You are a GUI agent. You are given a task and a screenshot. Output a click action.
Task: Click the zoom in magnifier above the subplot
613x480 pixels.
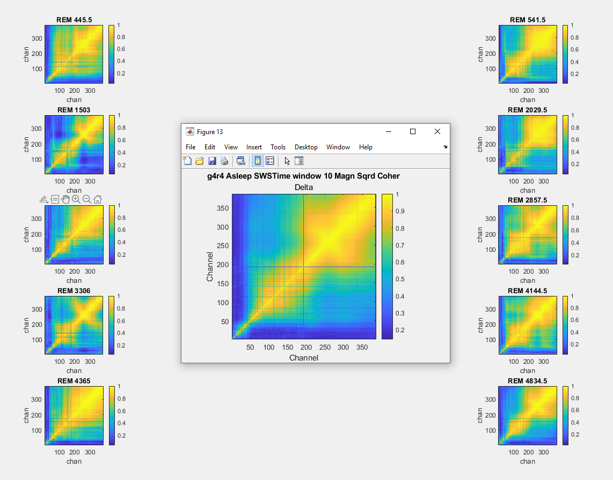tap(76, 199)
